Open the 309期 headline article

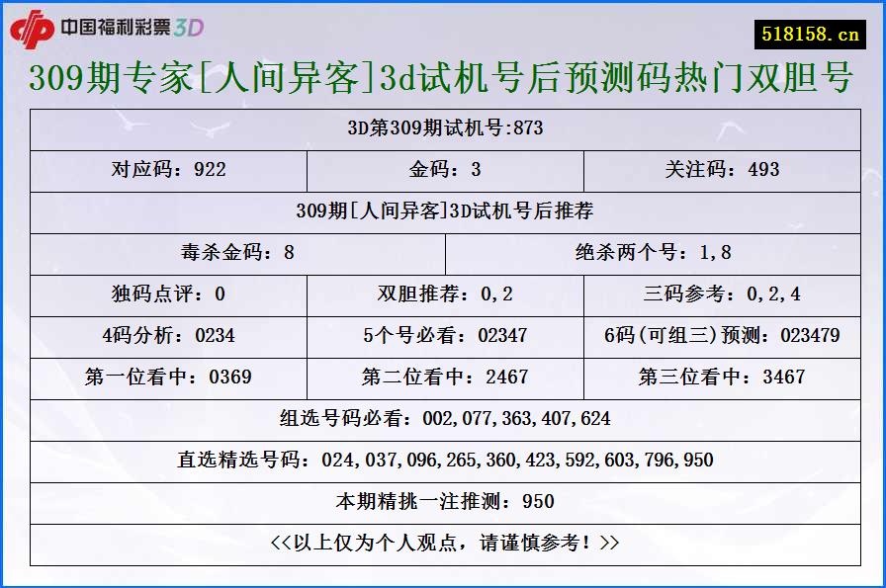click(x=443, y=77)
